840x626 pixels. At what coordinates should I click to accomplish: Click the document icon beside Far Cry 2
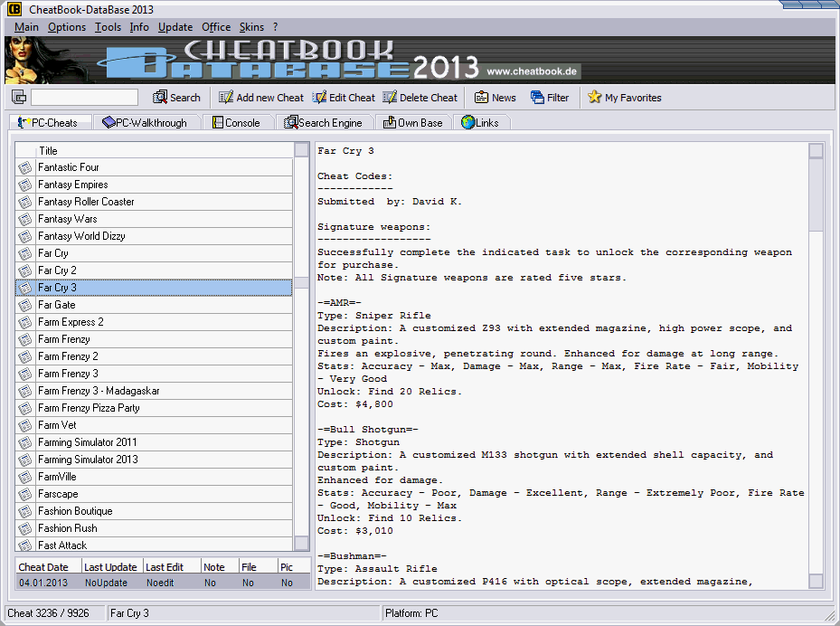(x=25, y=270)
